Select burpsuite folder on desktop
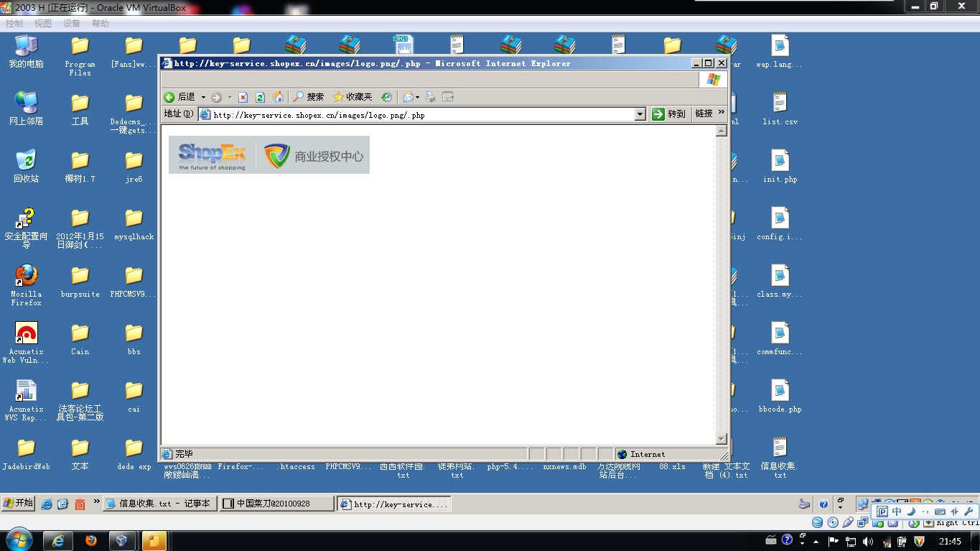This screenshot has width=980, height=551. point(80,282)
